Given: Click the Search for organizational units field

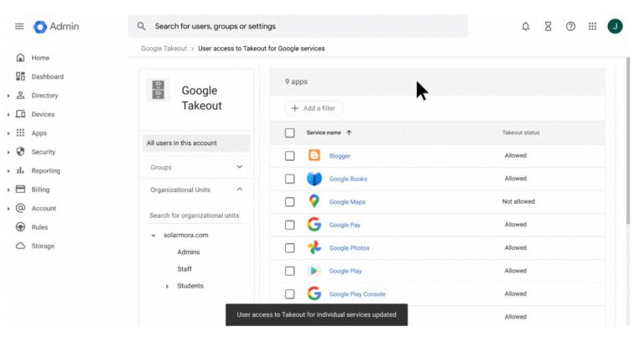Looking at the screenshot, I should coord(195,215).
